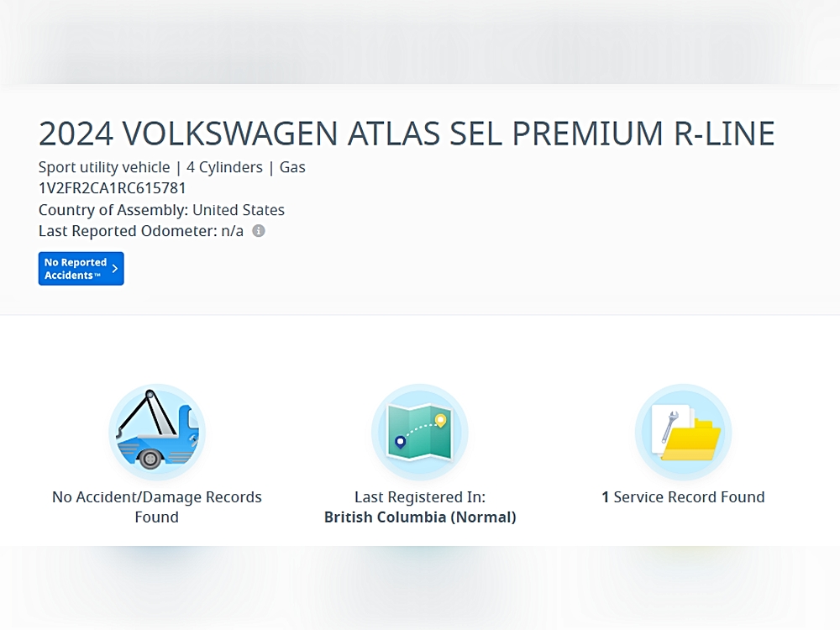This screenshot has width=840, height=630.
Task: Click the 2024 Volkswagen Atlas heading
Action: [407, 134]
